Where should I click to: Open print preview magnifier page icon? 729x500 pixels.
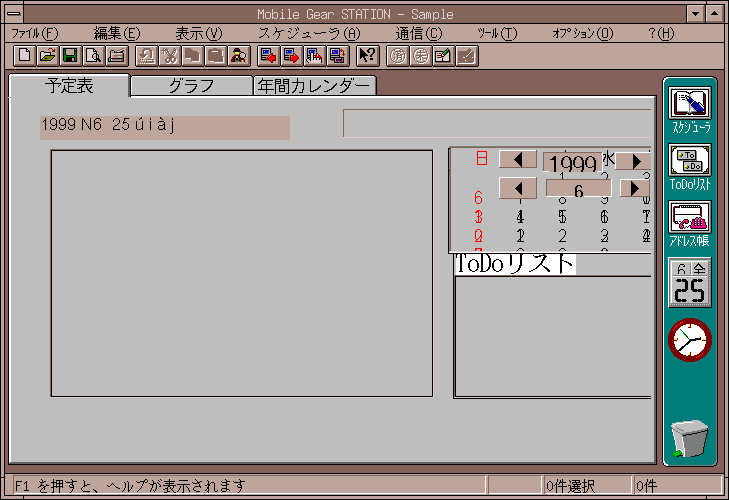(93, 56)
